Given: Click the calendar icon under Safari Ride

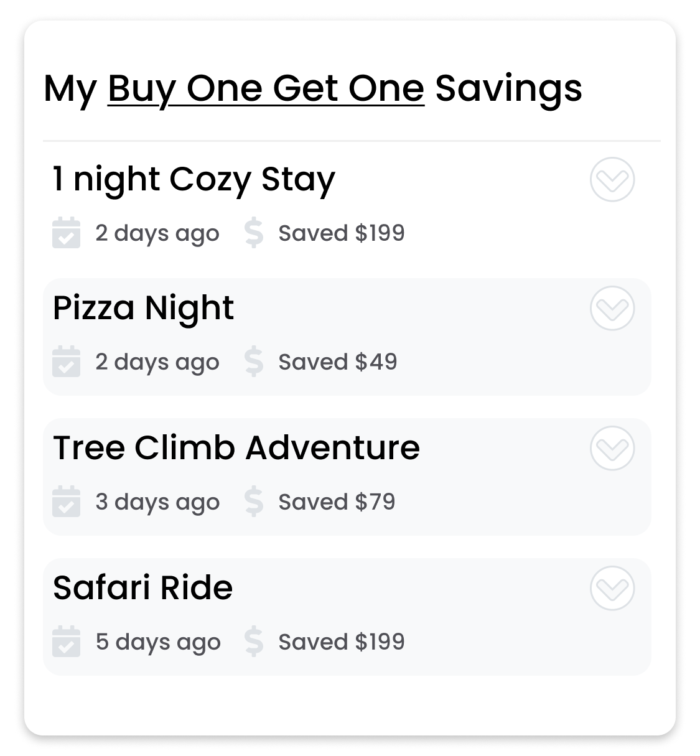Looking at the screenshot, I should click(x=66, y=642).
